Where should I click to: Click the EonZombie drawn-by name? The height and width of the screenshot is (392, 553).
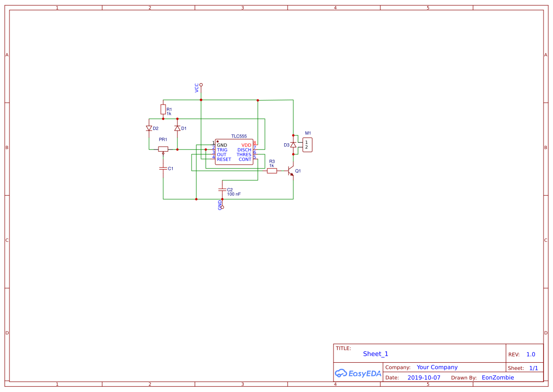point(497,377)
